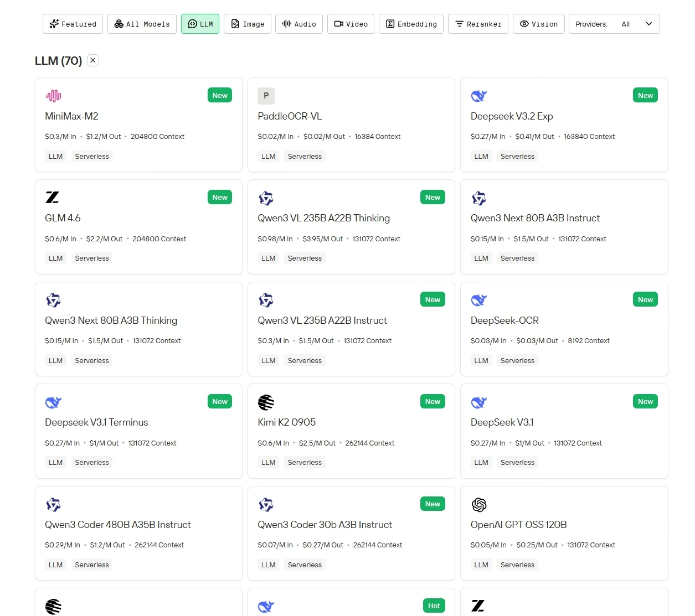Viewport: 695px width, 616px height.
Task: Open the OpenAI GPT OSS 120B title
Action: click(519, 525)
